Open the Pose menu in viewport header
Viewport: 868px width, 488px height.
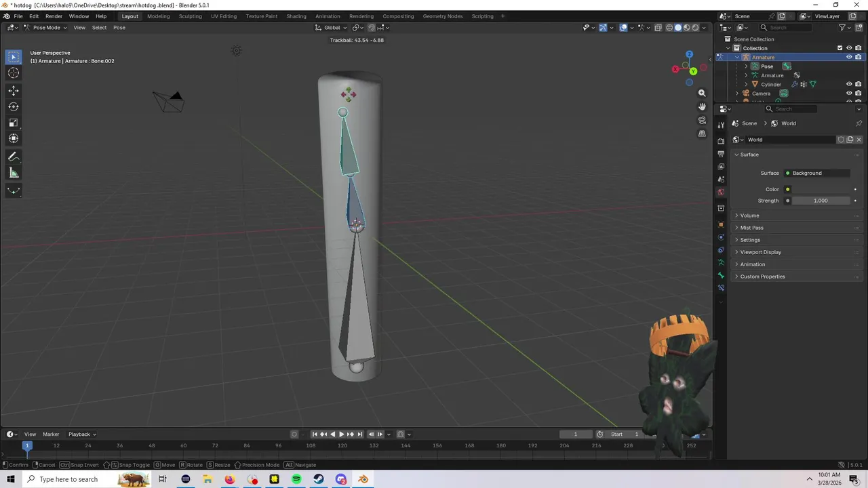point(119,28)
